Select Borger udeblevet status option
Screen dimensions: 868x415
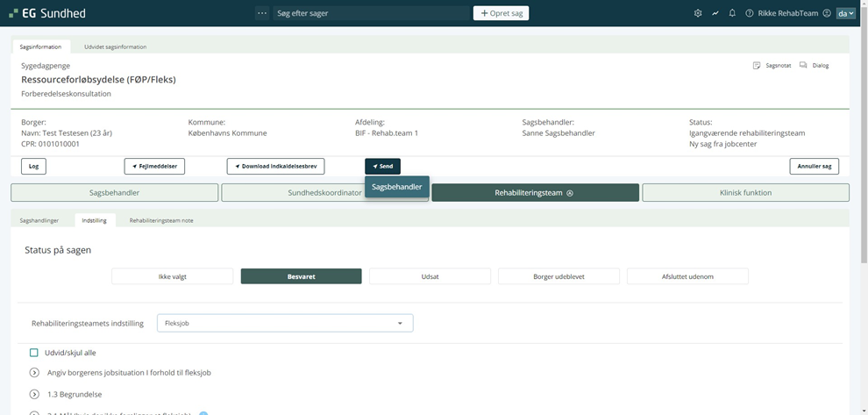(x=559, y=276)
